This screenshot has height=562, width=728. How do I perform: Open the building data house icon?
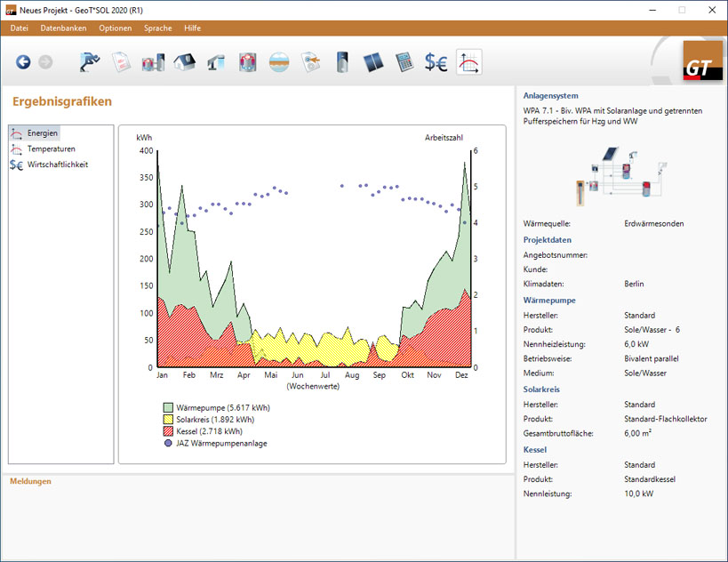(183, 62)
